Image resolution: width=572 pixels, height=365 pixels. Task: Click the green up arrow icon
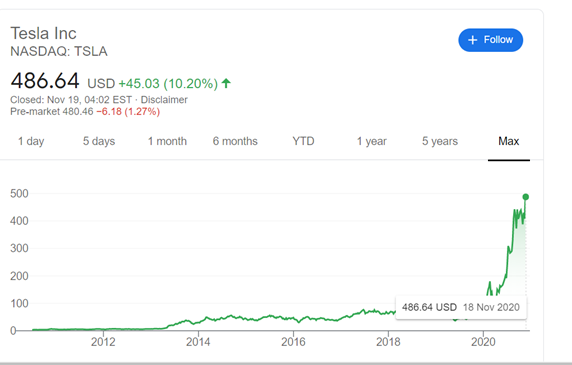(226, 83)
